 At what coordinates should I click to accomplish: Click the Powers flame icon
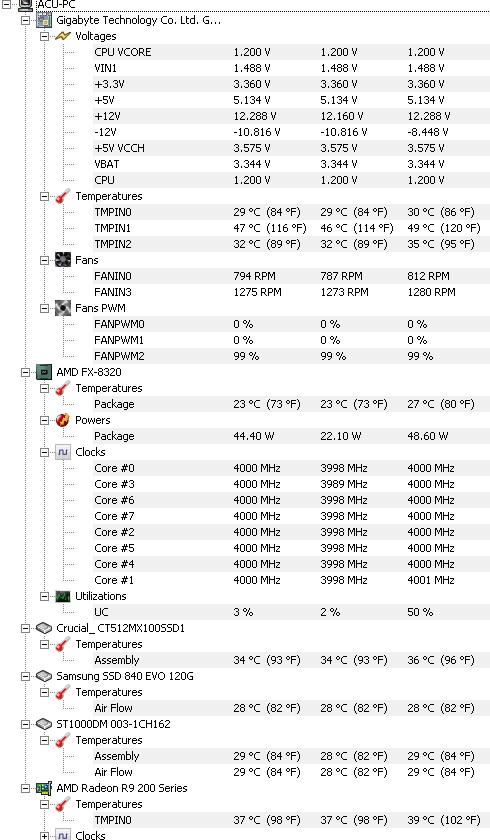(63, 420)
